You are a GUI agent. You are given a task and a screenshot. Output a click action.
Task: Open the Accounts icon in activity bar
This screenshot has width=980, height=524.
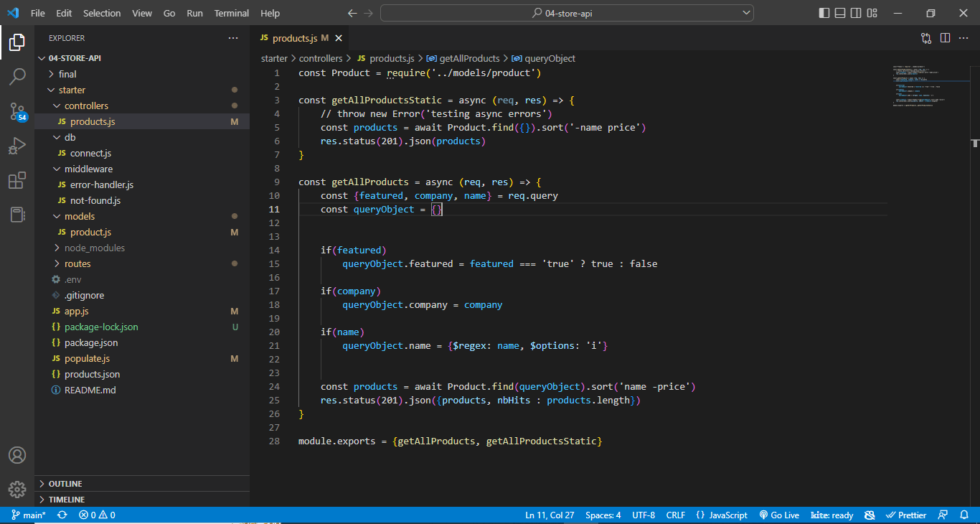[x=17, y=456]
